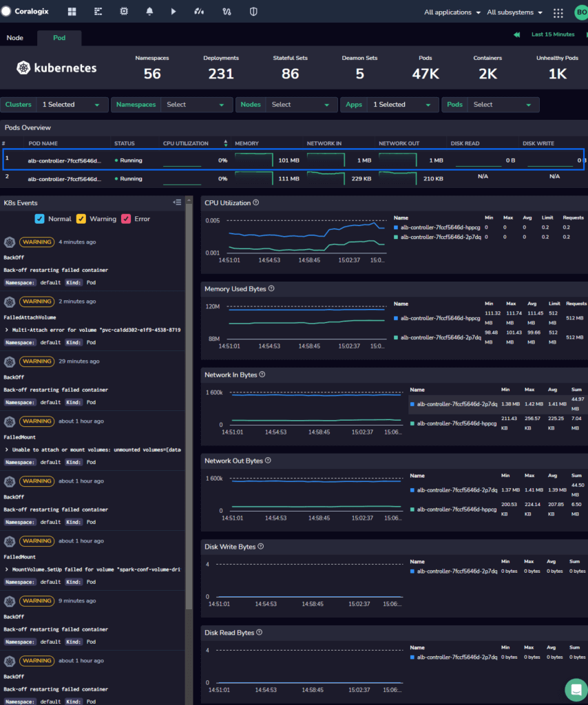Toggle the Normal events checkbox
This screenshot has height=705, width=588.
click(x=39, y=219)
